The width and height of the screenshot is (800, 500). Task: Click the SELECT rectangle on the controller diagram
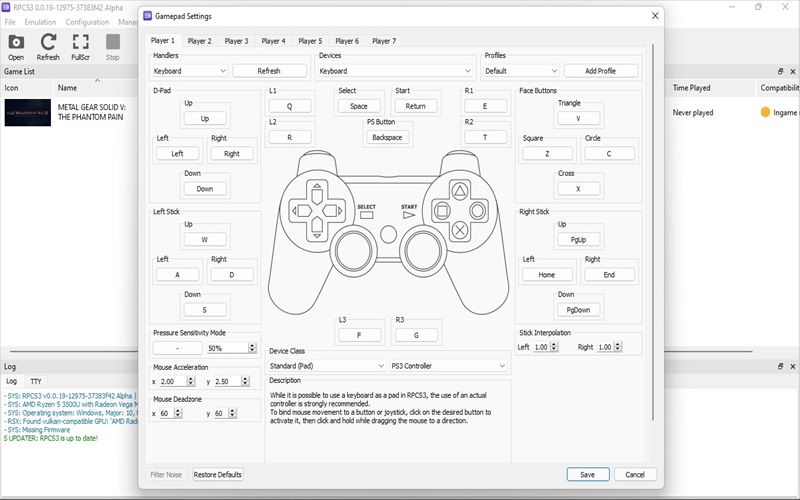(366, 215)
